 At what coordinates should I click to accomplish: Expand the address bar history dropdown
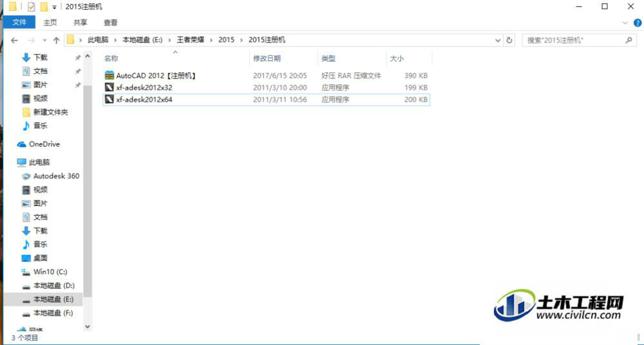pyautogui.click(x=498, y=41)
